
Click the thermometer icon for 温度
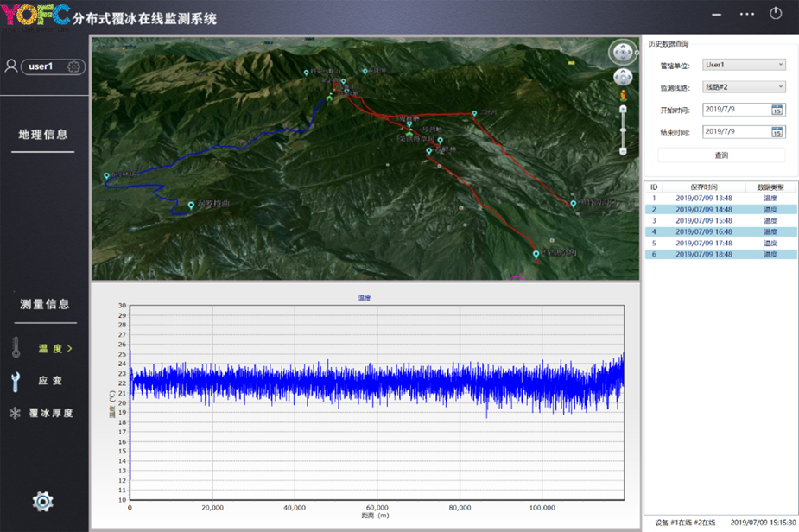coord(16,348)
